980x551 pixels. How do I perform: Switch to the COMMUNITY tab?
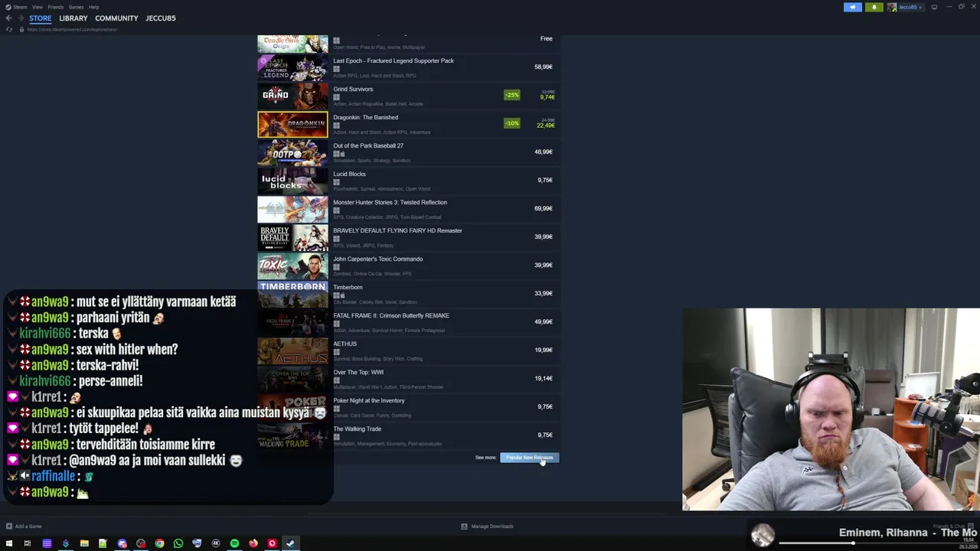point(116,18)
